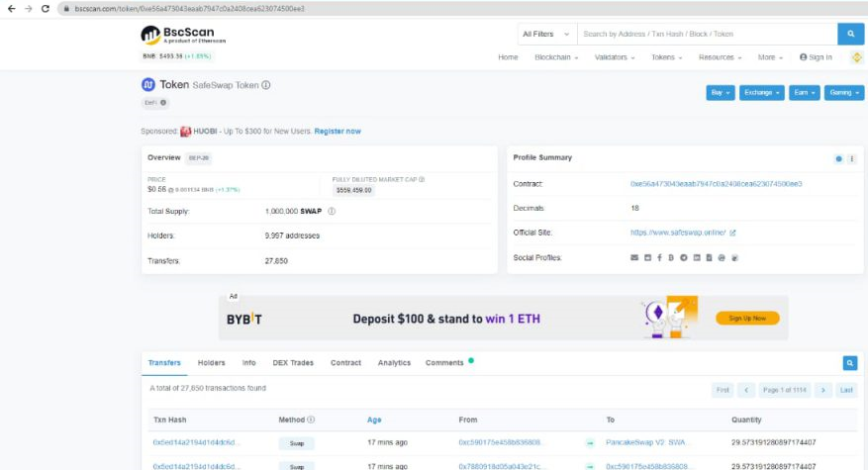This screenshot has width=868, height=470.
Task: Expand the Validators menu
Action: pos(615,57)
